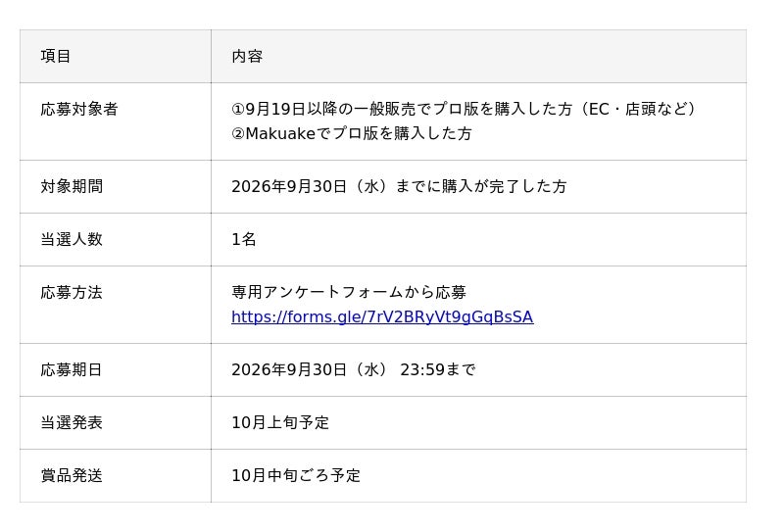Click the ①9月19日以降 eligibility text
Viewport: 784px width, 532px height.
coord(463,109)
